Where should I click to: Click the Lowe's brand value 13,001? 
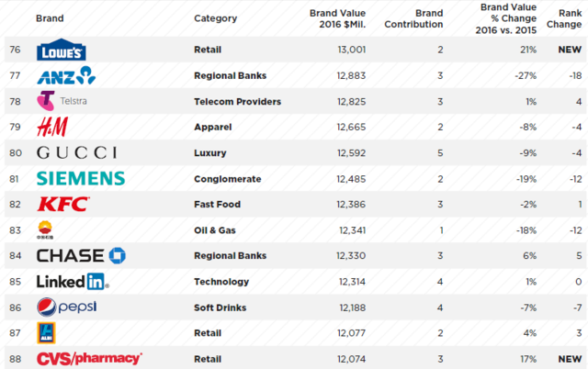[352, 50]
